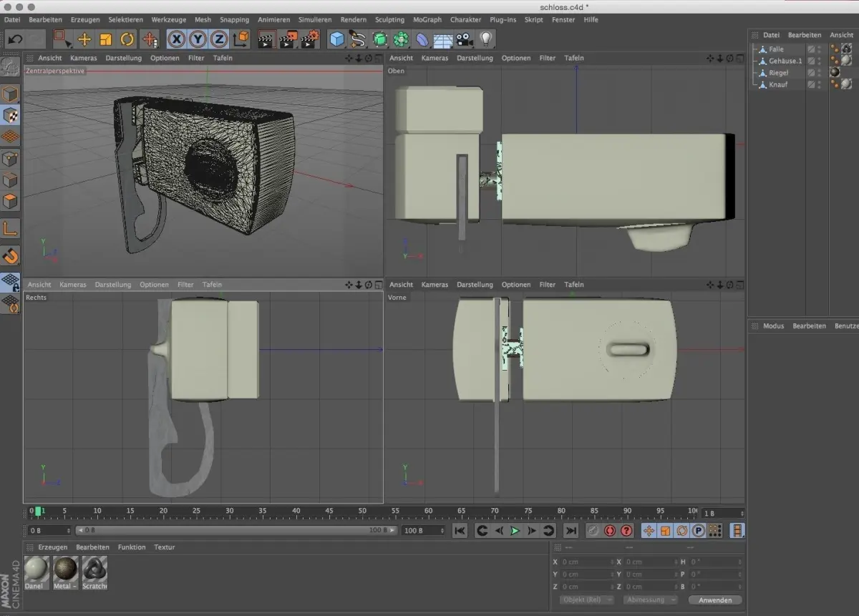This screenshot has height=616, width=859.
Task: Click the render to picture viewer icon
Action: click(288, 39)
